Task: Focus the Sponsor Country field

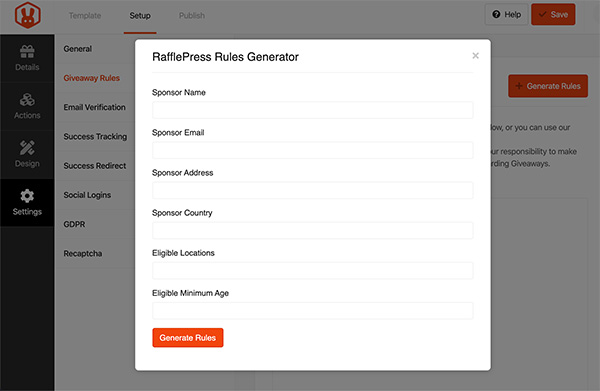Action: (313, 231)
